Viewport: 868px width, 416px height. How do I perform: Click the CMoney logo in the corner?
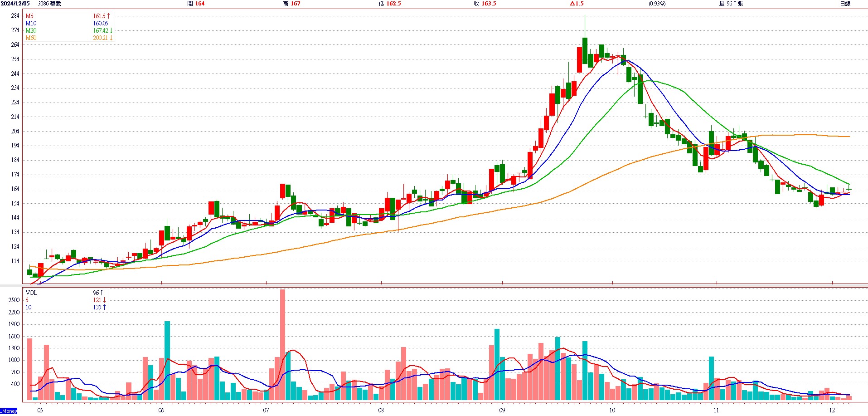tap(9, 411)
